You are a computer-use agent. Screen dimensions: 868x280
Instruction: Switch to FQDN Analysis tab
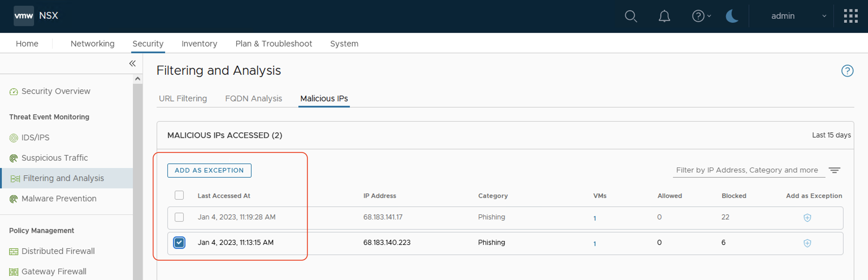tap(253, 98)
